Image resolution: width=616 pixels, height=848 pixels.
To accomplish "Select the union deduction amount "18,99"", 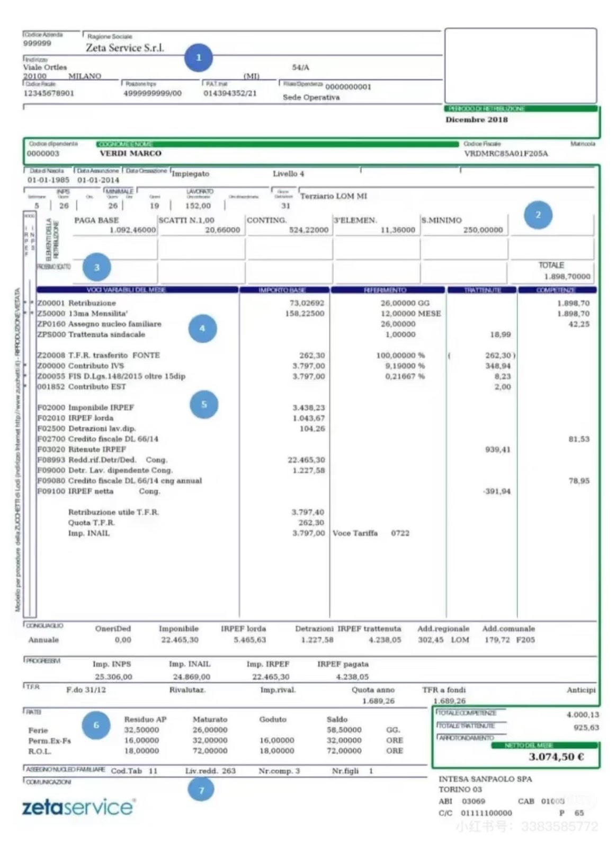I will click(501, 334).
